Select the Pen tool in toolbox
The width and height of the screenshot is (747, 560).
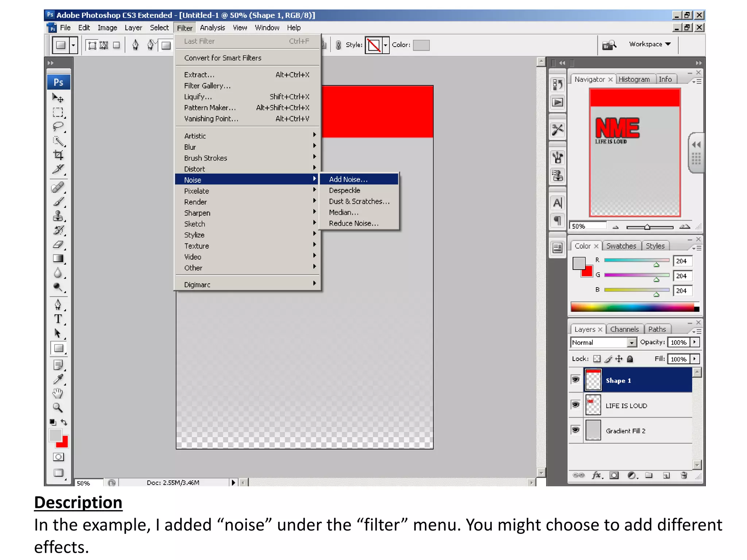pyautogui.click(x=58, y=304)
